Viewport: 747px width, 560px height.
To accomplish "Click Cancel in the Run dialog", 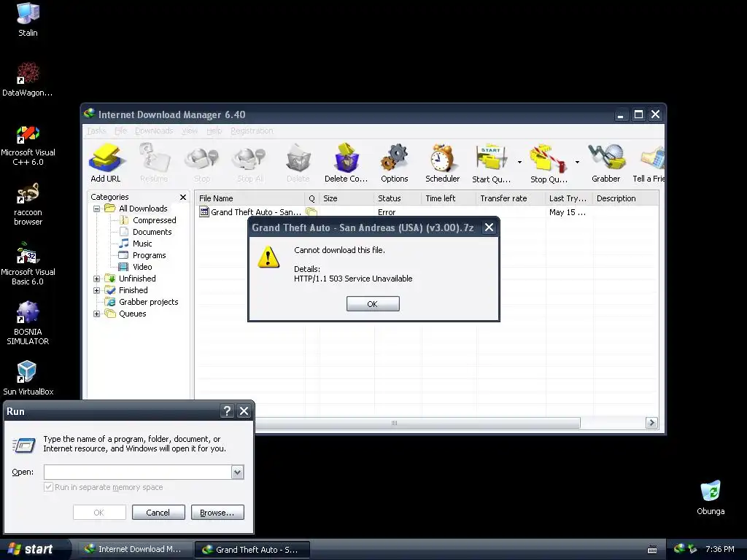I will (158, 513).
